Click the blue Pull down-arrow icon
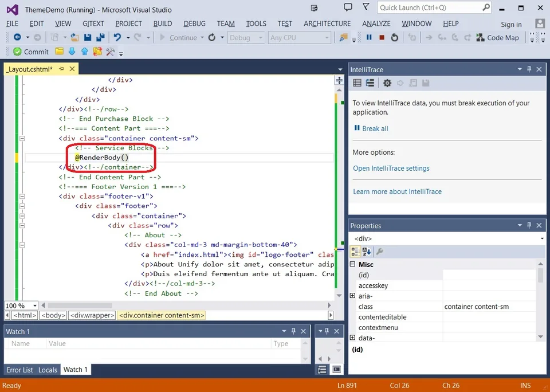 (72, 52)
